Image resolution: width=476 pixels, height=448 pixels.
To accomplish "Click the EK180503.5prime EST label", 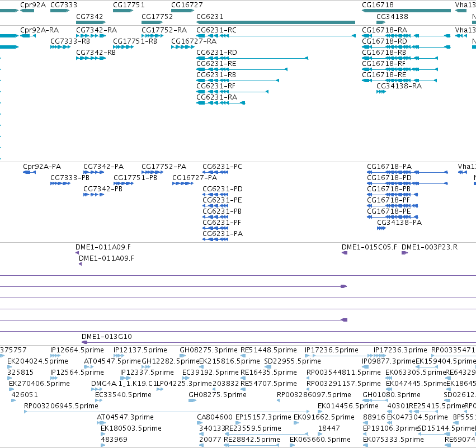I will pos(131,428).
